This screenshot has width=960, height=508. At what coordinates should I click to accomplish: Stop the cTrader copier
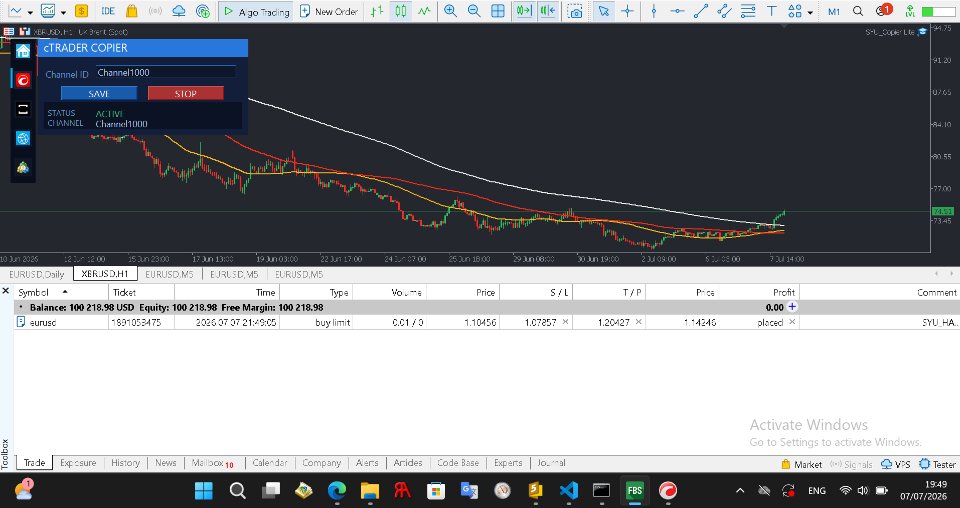[x=186, y=94]
